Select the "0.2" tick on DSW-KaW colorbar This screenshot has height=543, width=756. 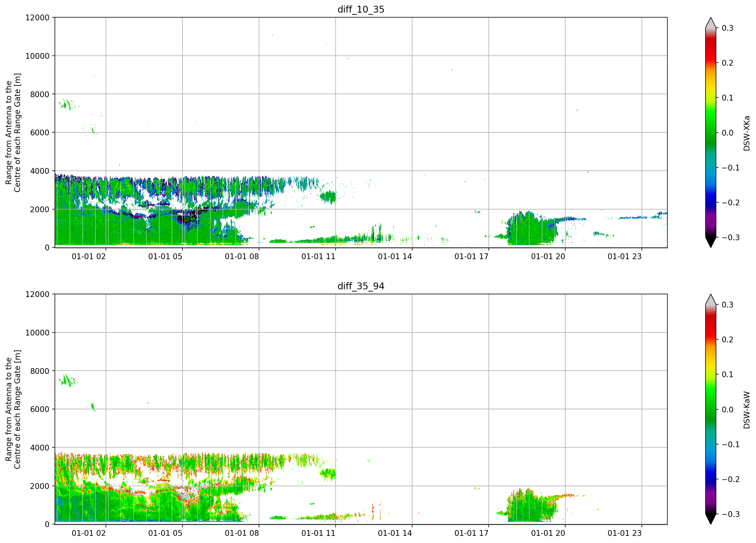[728, 340]
